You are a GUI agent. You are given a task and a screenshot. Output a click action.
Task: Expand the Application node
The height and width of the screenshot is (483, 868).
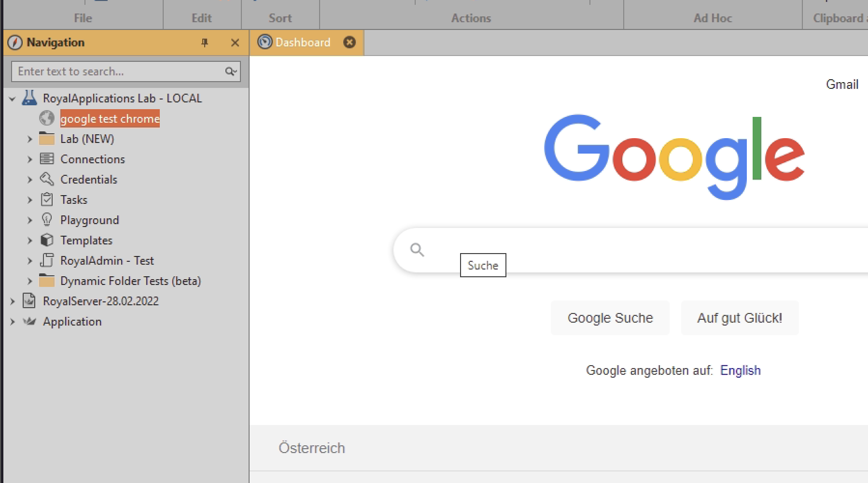pyautogui.click(x=13, y=322)
